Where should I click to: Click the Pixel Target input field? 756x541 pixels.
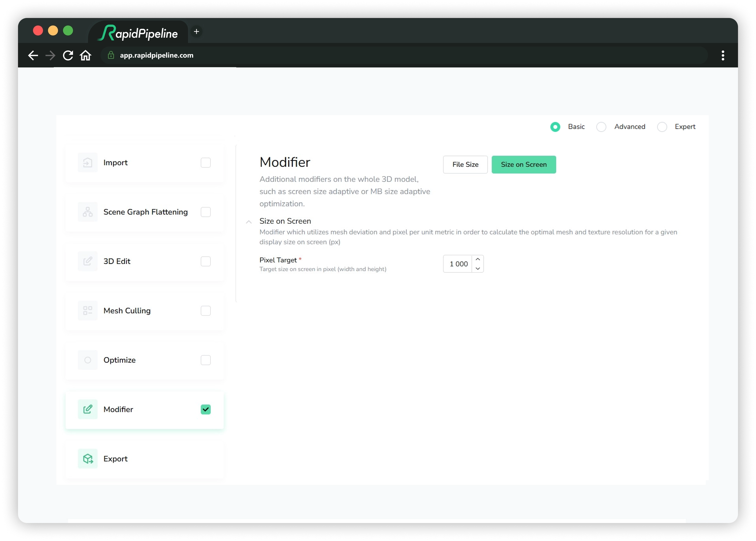click(x=458, y=264)
